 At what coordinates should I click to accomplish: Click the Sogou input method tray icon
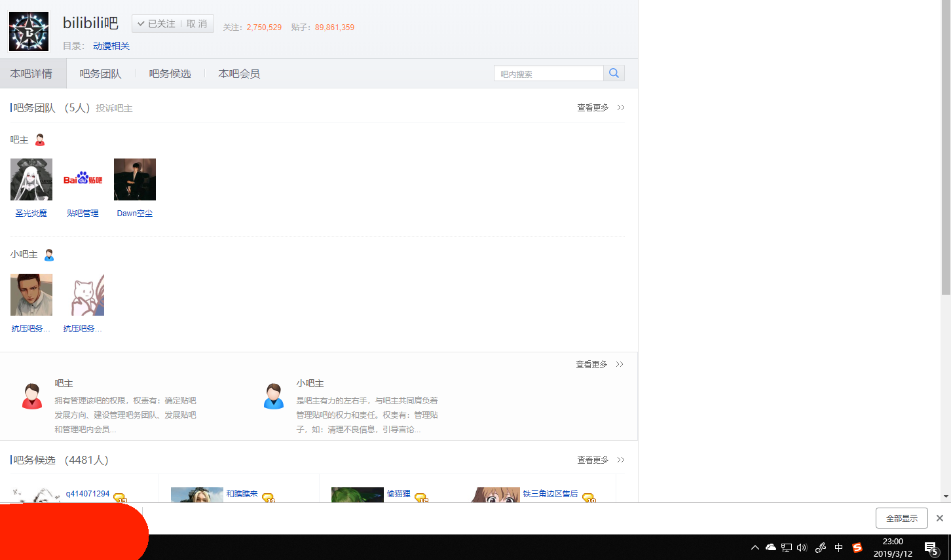857,548
